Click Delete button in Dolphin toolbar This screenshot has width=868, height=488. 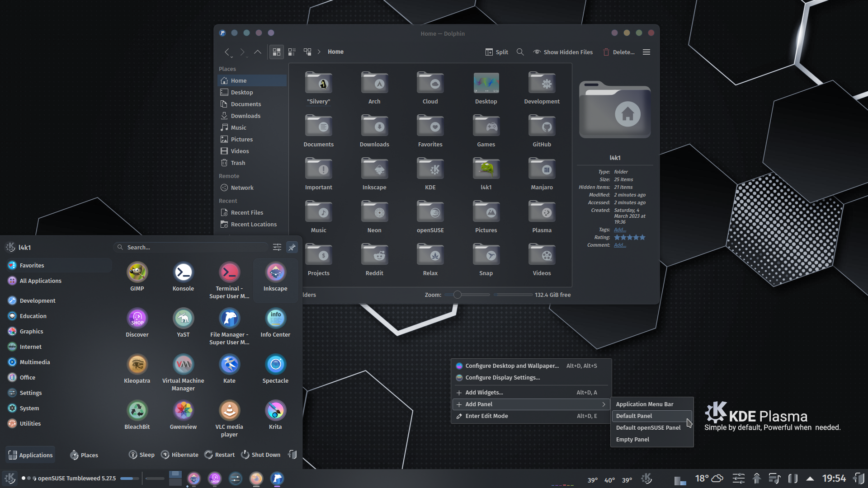(618, 52)
